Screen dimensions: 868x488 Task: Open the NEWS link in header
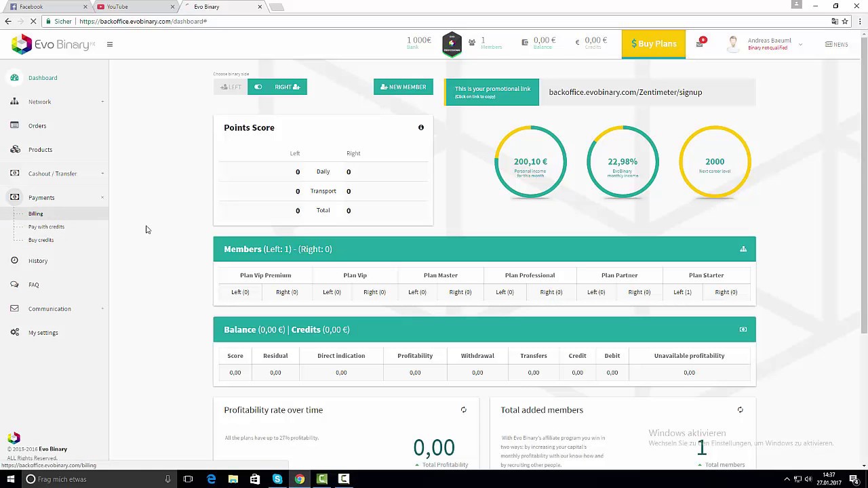[837, 45]
